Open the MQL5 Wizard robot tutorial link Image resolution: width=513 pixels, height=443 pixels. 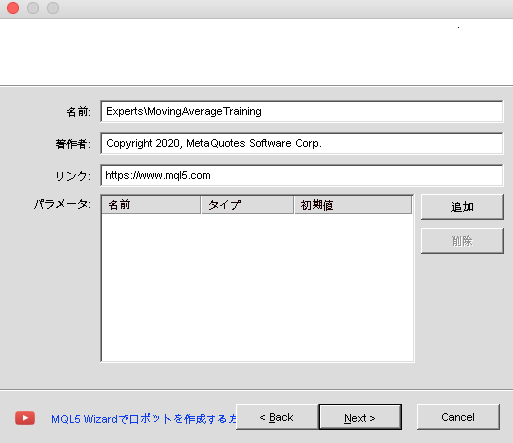pos(143,419)
